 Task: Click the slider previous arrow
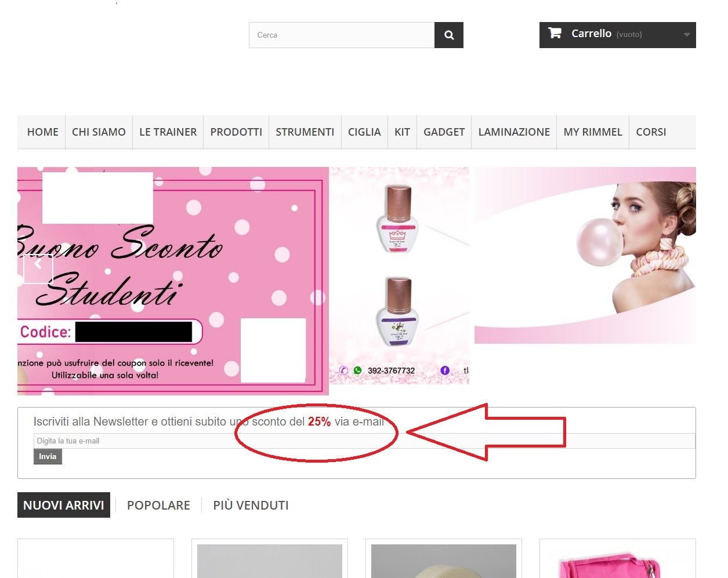[38, 269]
